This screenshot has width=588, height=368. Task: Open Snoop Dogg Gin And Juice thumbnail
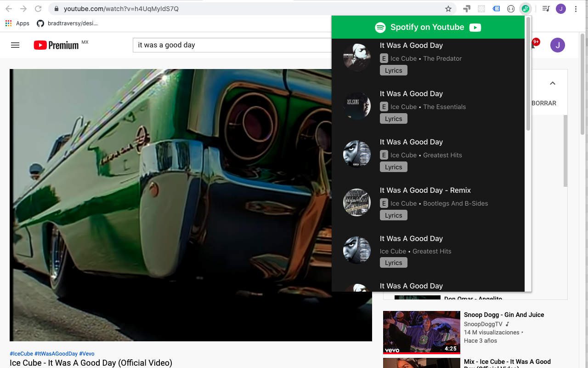click(422, 333)
